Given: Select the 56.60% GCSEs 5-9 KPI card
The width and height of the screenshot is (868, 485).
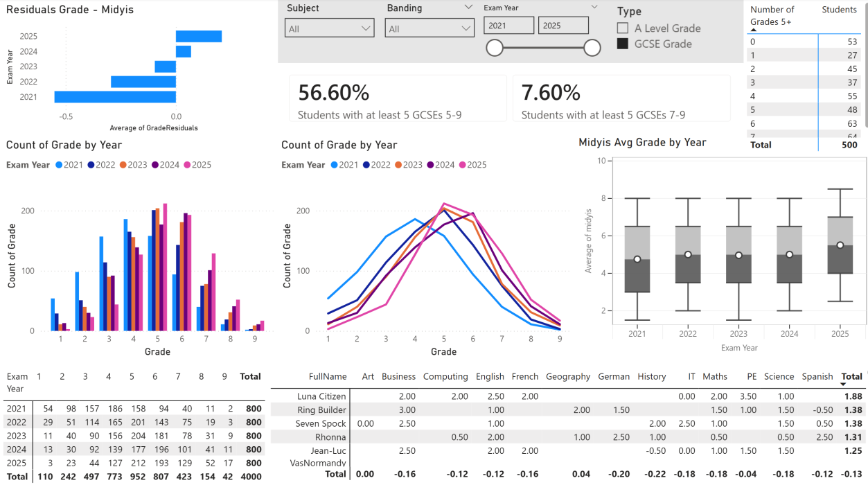Looking at the screenshot, I should [398, 97].
